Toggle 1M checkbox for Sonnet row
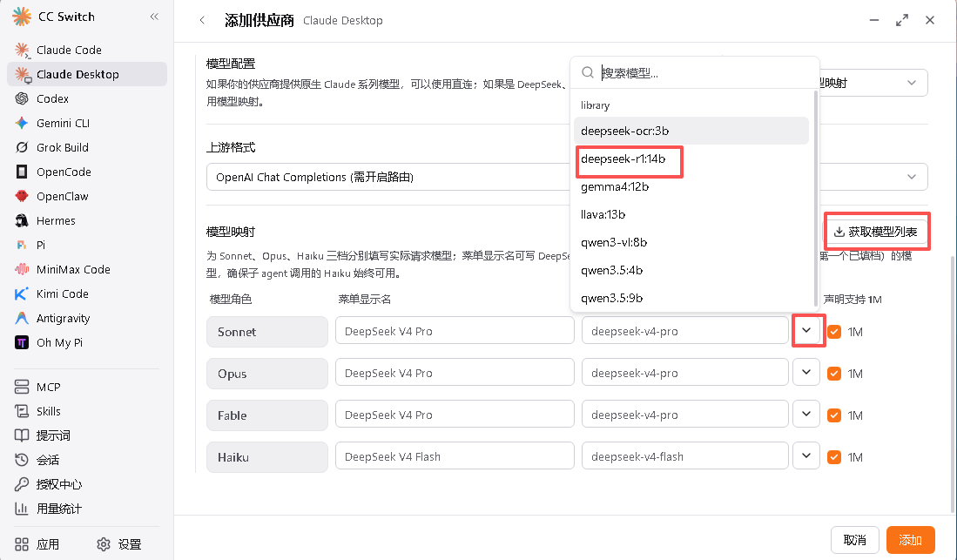The width and height of the screenshot is (957, 560). (x=833, y=332)
